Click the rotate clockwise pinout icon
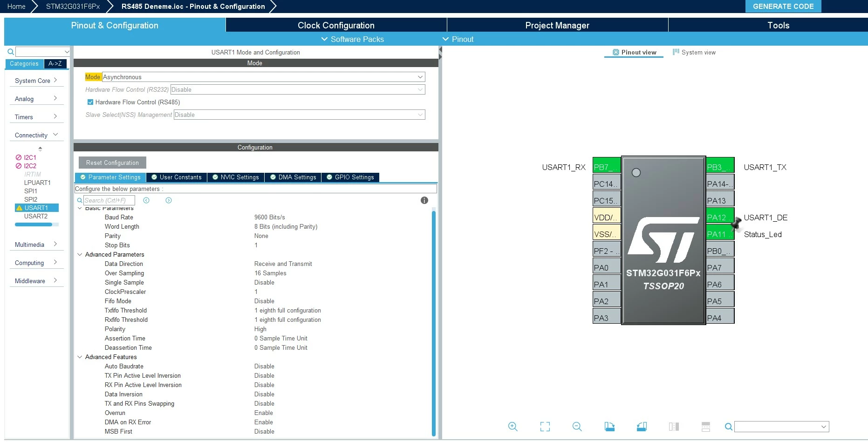Viewport: 868px width, 442px height. [609, 426]
